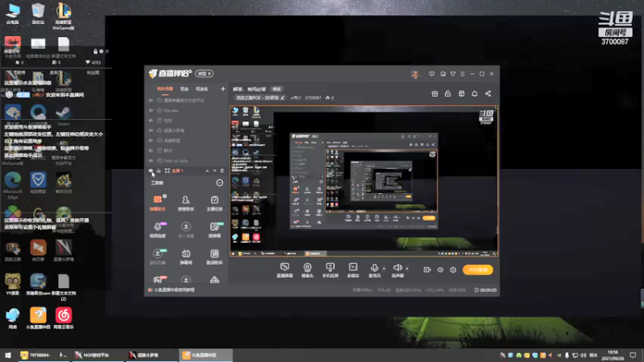Toggle visibility of the first scene row

pyautogui.click(x=151, y=100)
